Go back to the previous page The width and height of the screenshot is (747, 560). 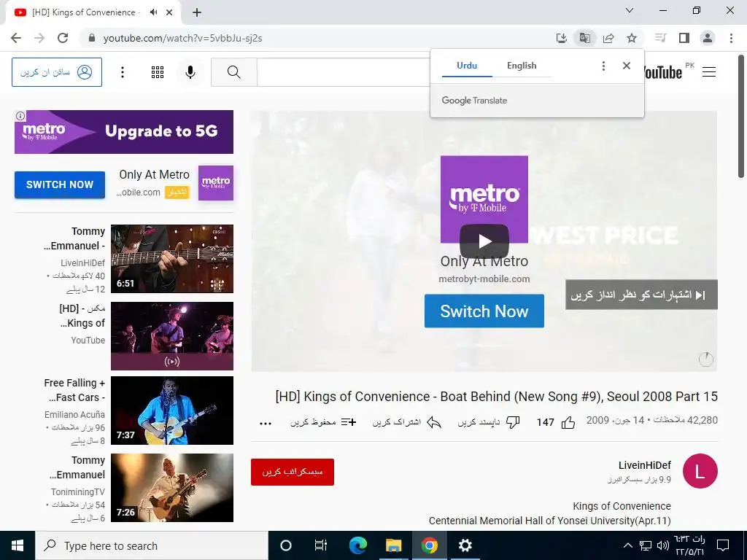click(x=16, y=38)
